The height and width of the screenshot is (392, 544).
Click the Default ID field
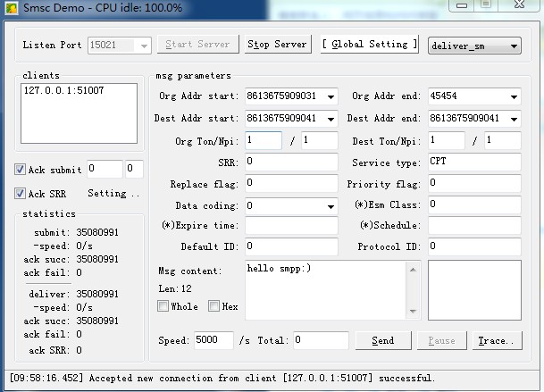291,246
